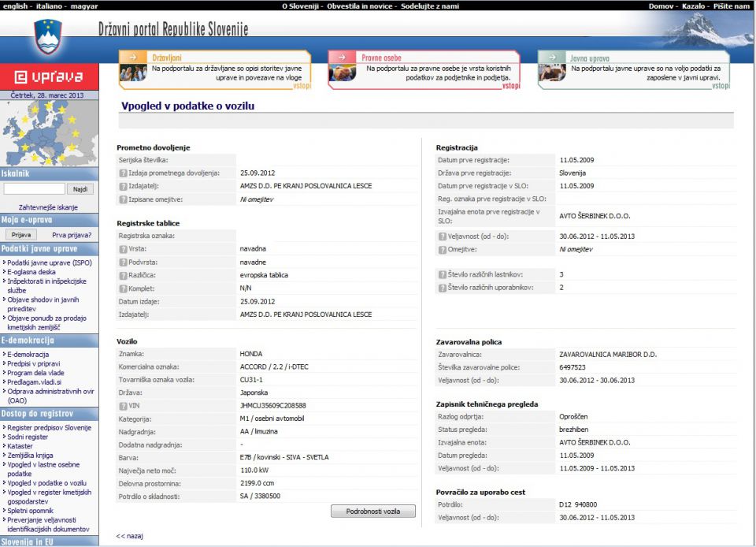
Task: Open Register predpisov Slovenije link
Action: click(49, 428)
